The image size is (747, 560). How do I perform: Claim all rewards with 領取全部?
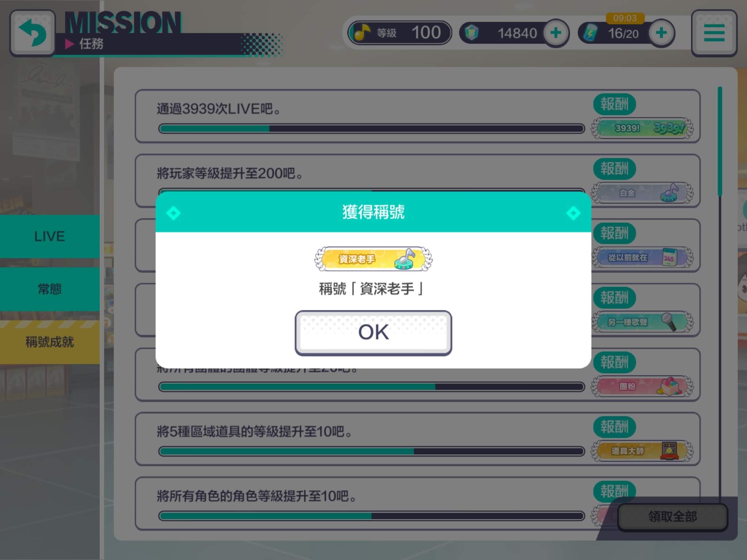coord(672,517)
